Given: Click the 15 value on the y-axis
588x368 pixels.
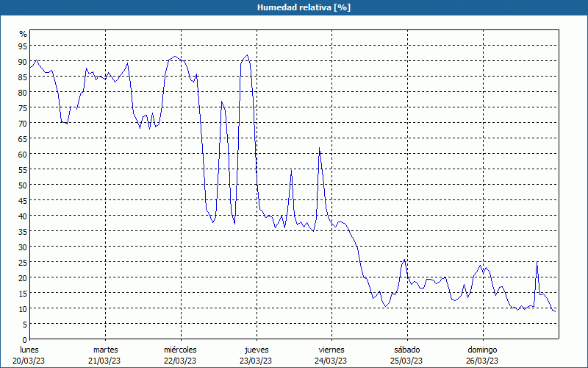Looking at the screenshot, I should coord(23,293).
